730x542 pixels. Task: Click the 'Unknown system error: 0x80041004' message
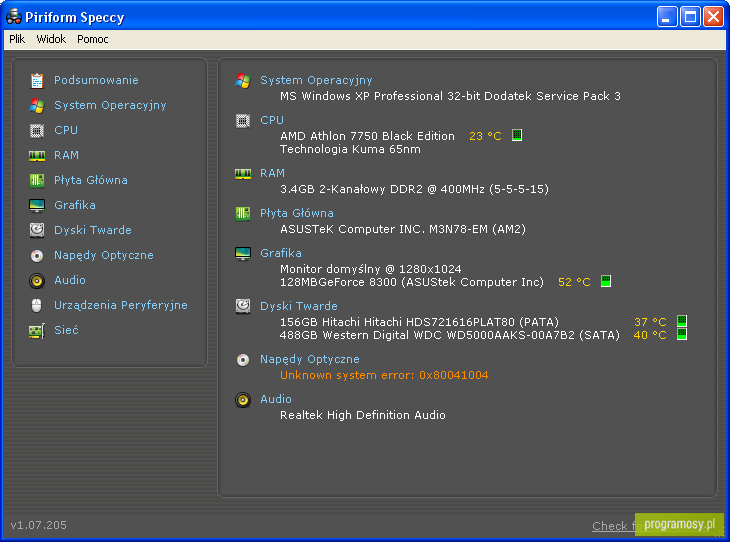point(384,375)
